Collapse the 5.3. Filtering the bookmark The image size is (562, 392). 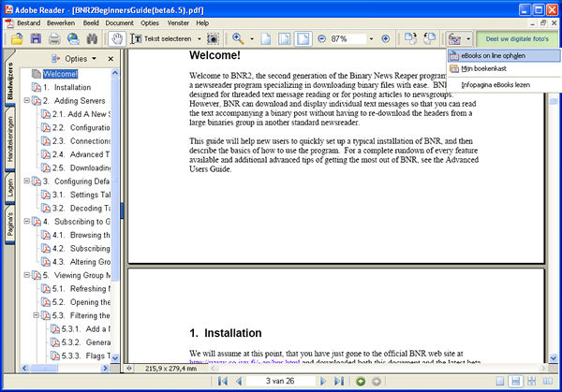pyautogui.click(x=36, y=315)
